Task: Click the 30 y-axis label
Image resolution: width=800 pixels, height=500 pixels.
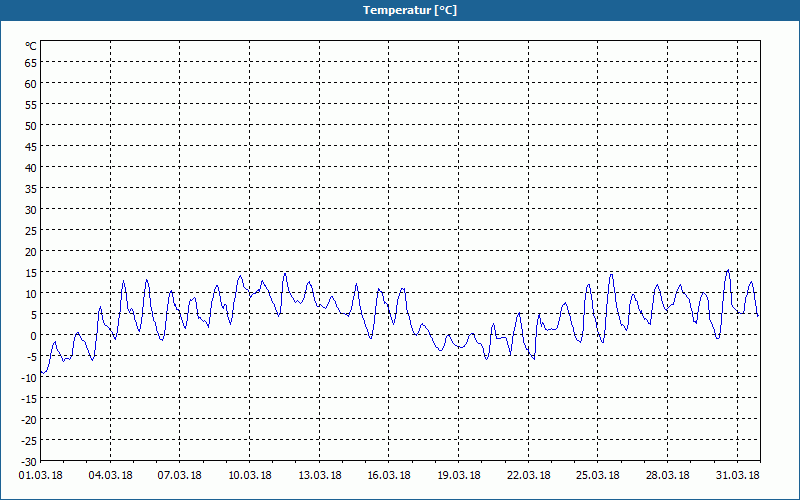Action: [31, 210]
